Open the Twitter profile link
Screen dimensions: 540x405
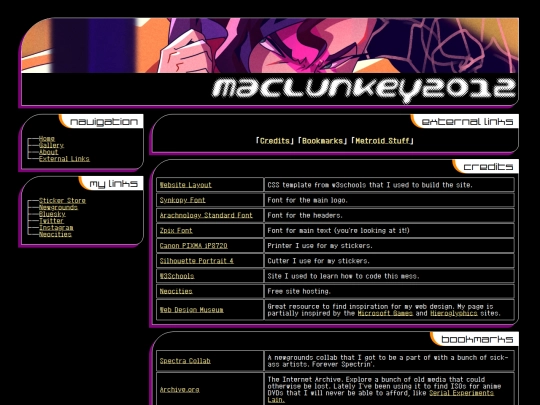click(x=51, y=221)
